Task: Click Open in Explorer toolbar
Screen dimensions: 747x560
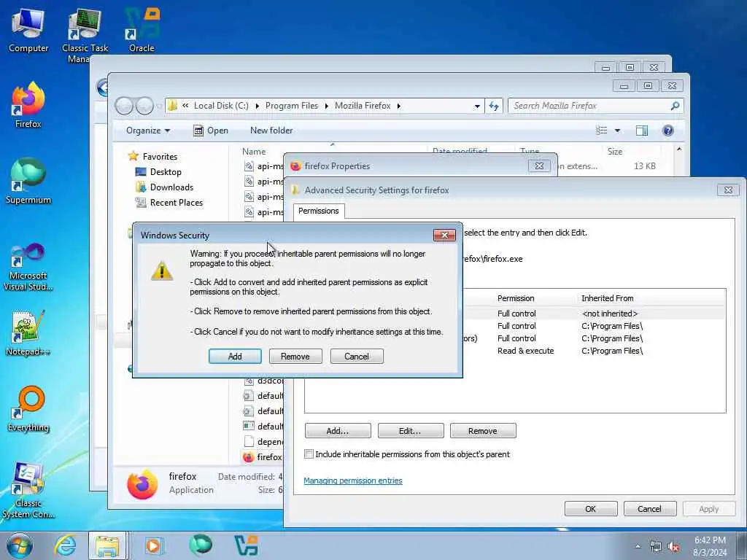Action: pyautogui.click(x=211, y=131)
